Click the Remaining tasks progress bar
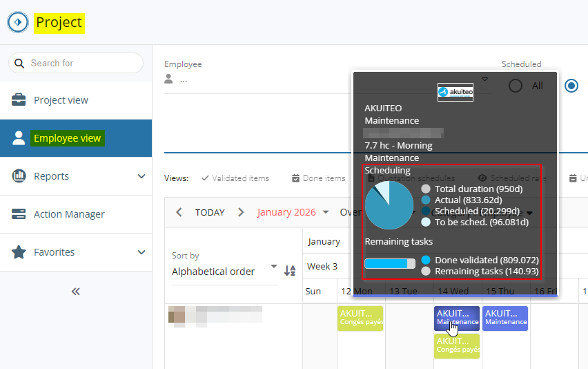Viewport: 588px width, 369px height. point(390,263)
